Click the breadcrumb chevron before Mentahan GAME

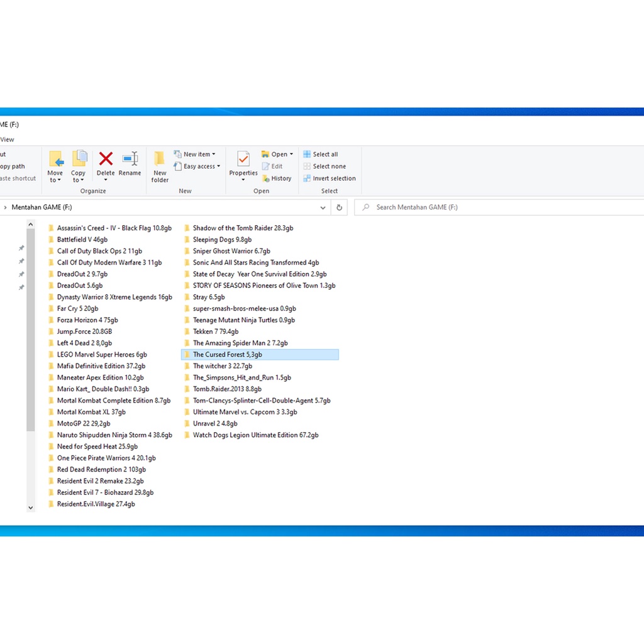5,208
